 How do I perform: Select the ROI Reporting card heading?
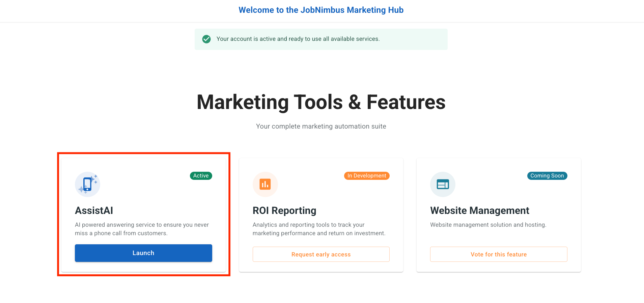pos(284,211)
